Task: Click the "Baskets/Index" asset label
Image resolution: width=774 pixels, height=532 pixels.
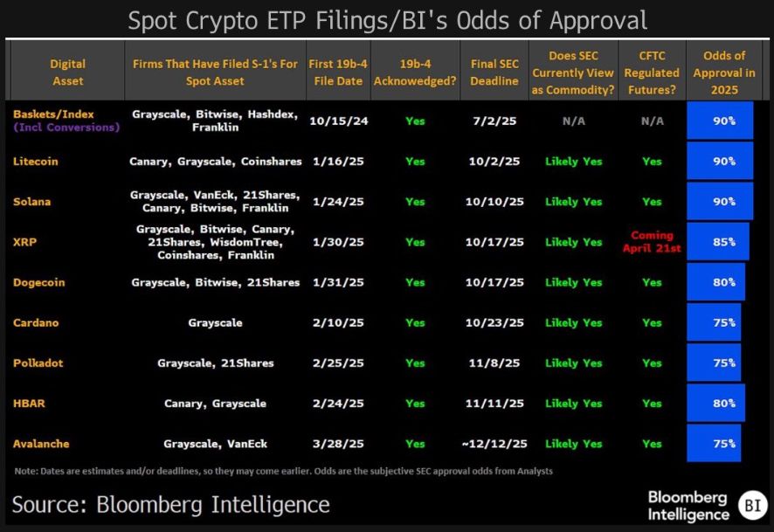Action: [x=53, y=114]
